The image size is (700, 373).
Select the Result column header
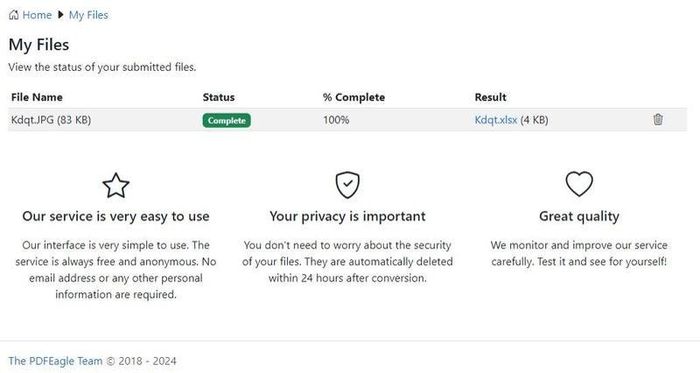(490, 97)
